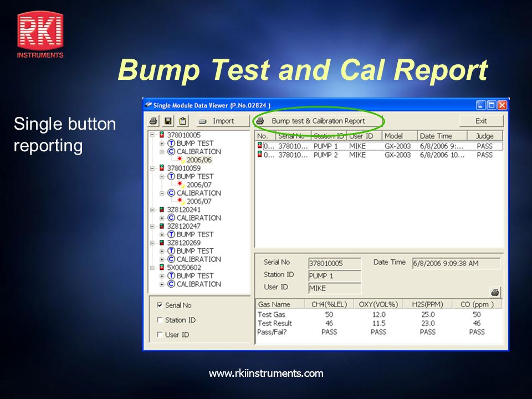Collapse the 5X0050602 tree node
Image resolution: width=532 pixels, height=399 pixels.
click(x=152, y=267)
